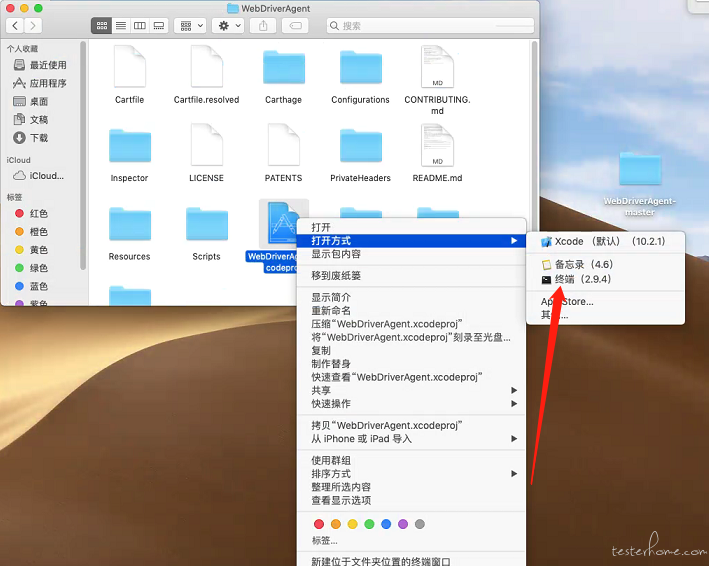709x566 pixels.
Task: Select the 绿色 tag in sidebar
Action: click(x=32, y=268)
